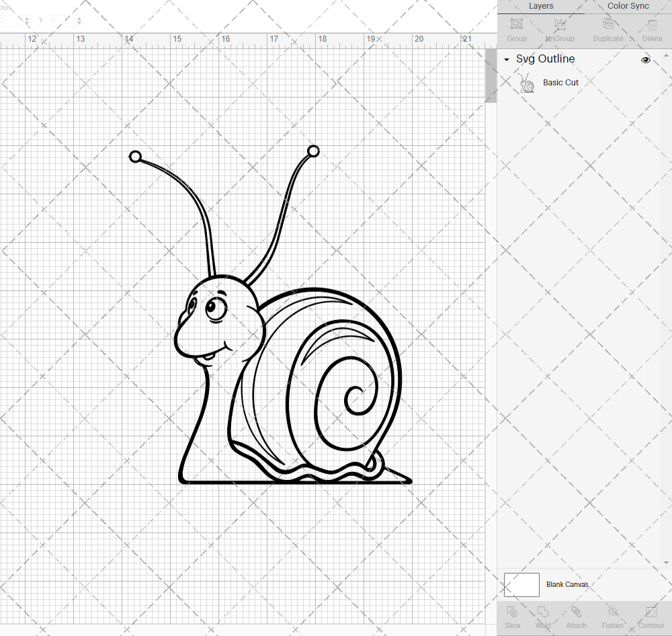Viewport: 672px width, 636px height.
Task: Open the Blank Canvas color swatch
Action: coord(521,584)
